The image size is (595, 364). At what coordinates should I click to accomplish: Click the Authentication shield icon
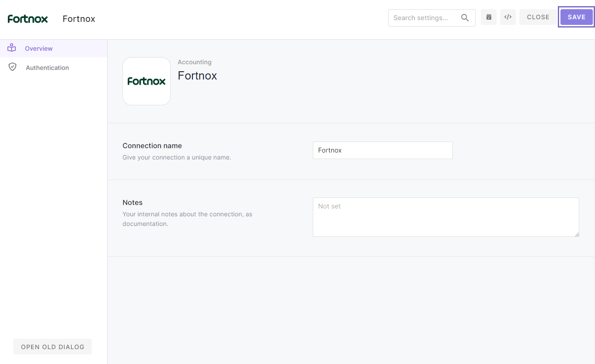(x=12, y=67)
